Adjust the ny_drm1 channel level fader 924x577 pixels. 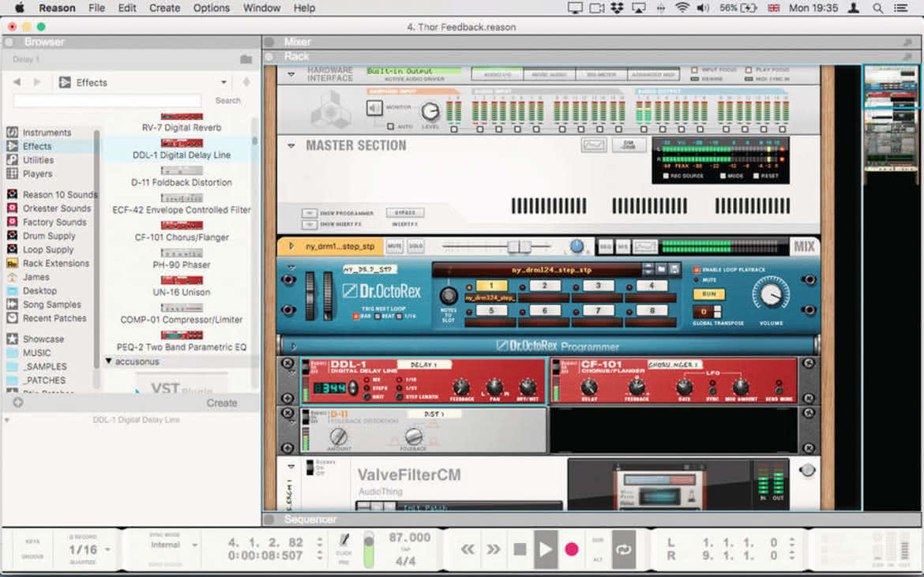[x=519, y=247]
